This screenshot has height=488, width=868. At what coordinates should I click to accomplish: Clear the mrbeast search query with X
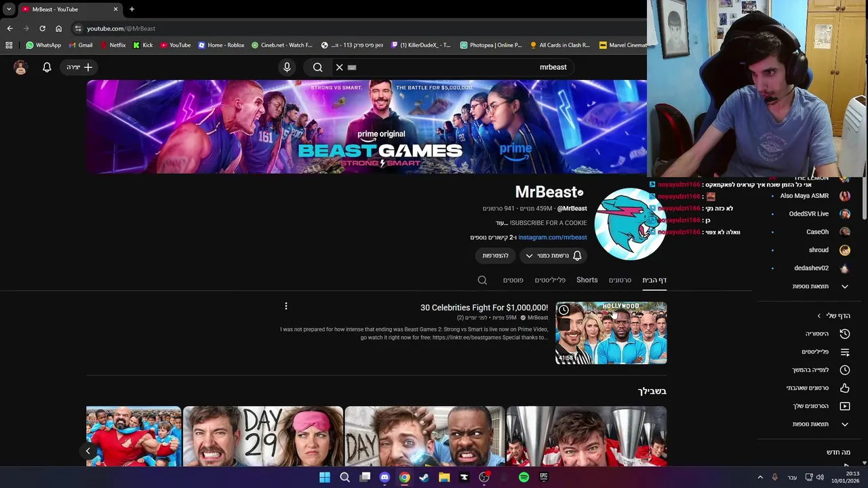(340, 67)
